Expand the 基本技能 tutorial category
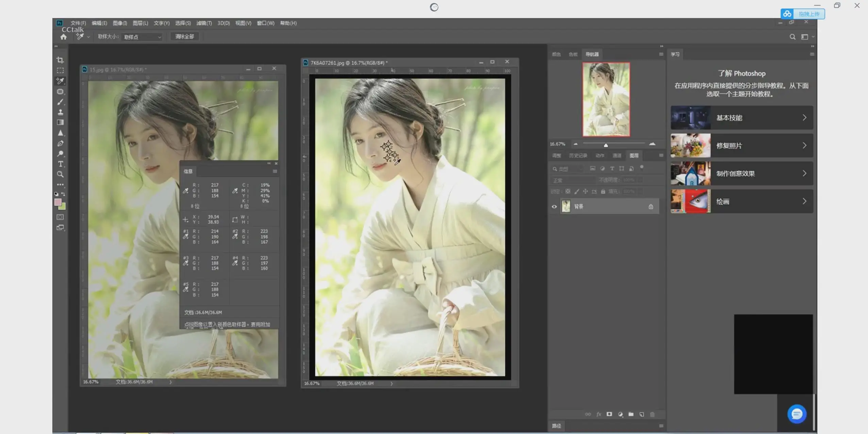Viewport: 868px width, 434px height. click(742, 118)
